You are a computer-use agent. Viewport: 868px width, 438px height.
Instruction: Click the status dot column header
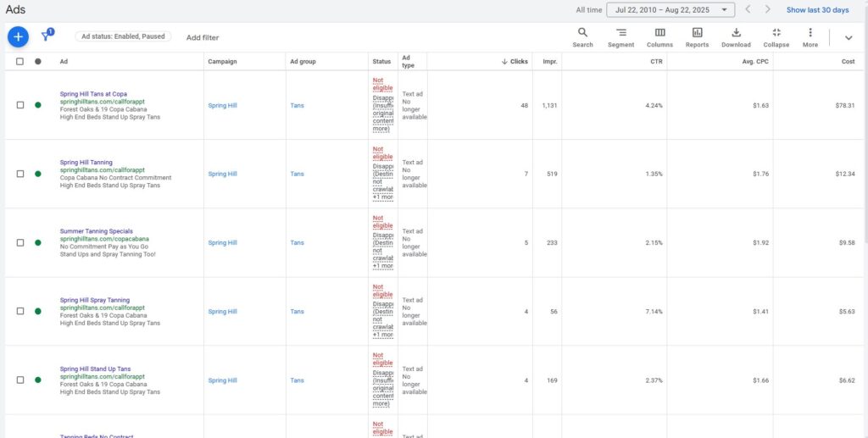coord(37,61)
